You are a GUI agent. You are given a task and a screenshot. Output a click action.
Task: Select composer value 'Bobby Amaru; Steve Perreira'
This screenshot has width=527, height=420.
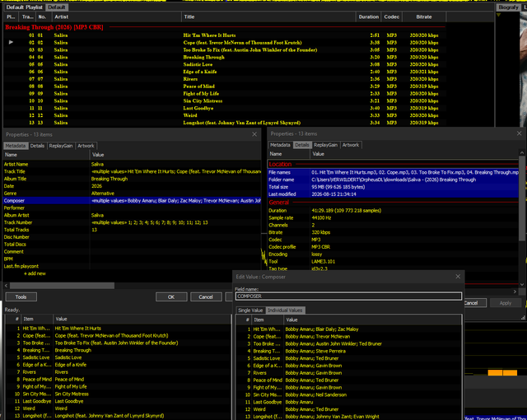point(315,351)
